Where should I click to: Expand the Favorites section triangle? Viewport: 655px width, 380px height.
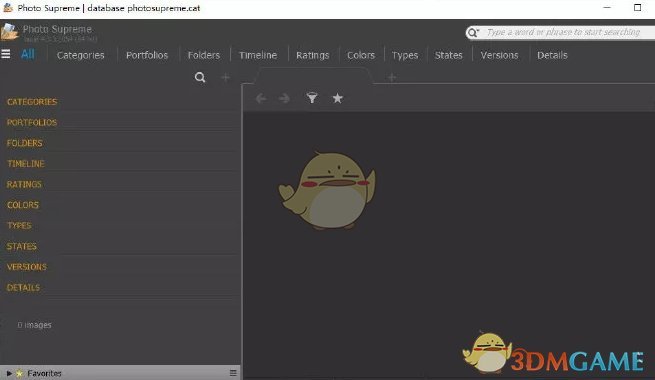(9, 373)
